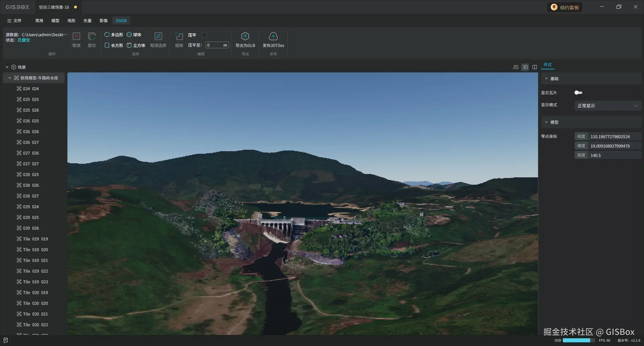Click the node icon of 028 025
The height and width of the screenshot is (346, 644).
pos(19,174)
